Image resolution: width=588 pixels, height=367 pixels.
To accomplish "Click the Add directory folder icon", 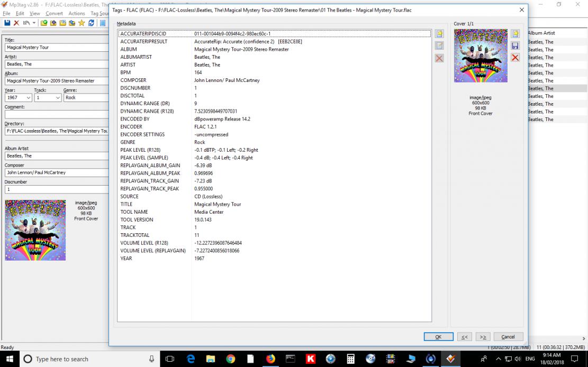I will click(53, 23).
